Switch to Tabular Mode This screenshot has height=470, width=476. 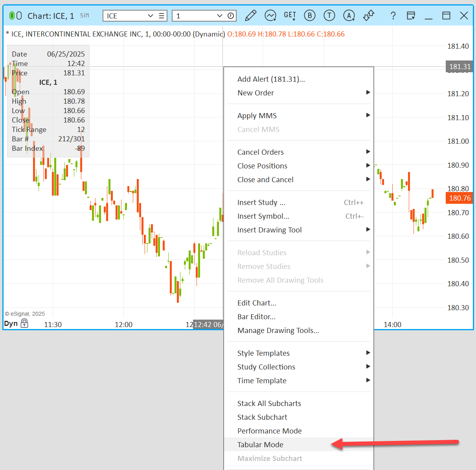tap(299, 445)
